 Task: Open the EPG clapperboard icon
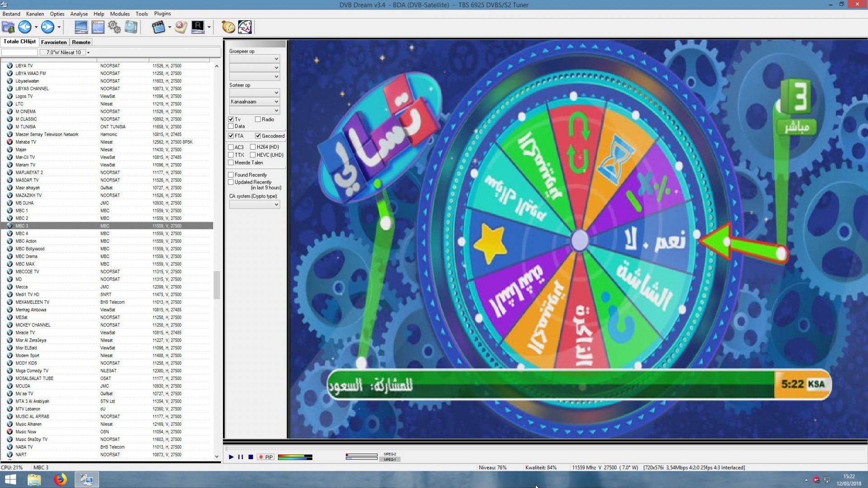point(159,27)
